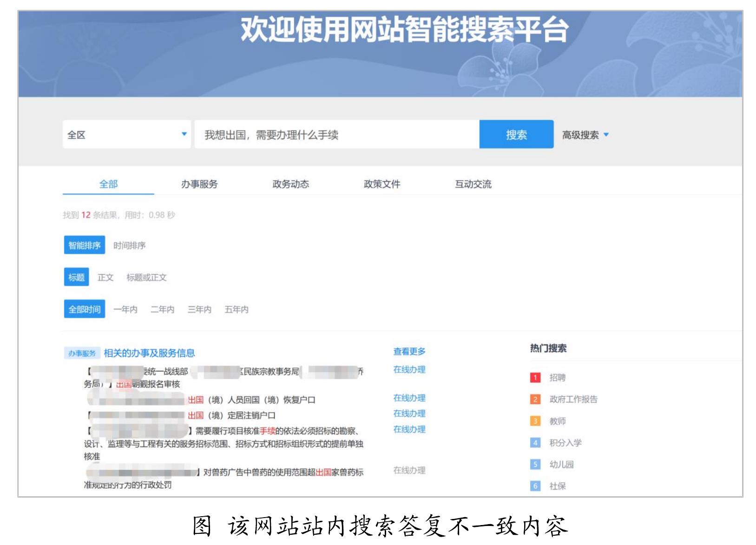Viewport: 756px width, 545px height.
Task: Switch to the 政务动态 tab
Action: [x=290, y=184]
